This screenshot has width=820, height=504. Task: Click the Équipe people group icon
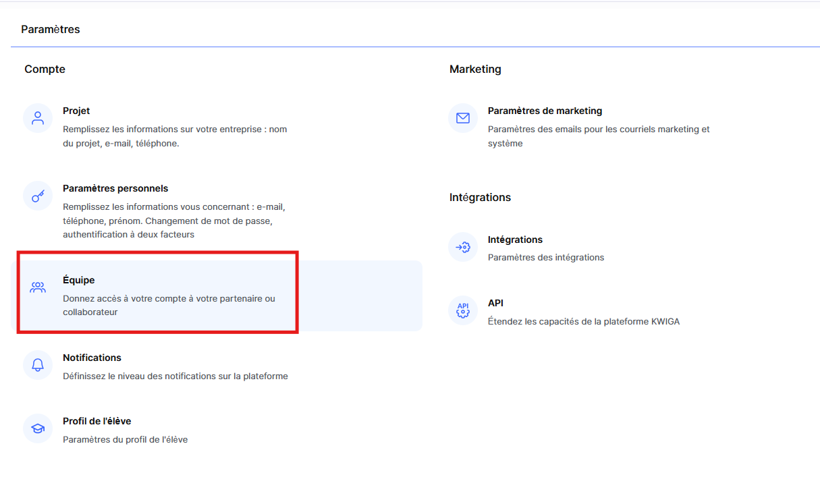[38, 287]
